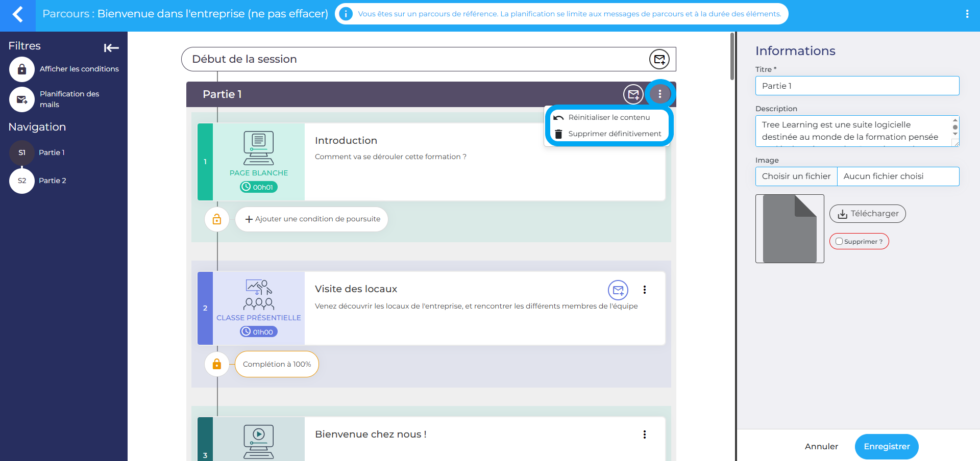
Task: Open the top-right vertical dots menu
Action: (967, 14)
